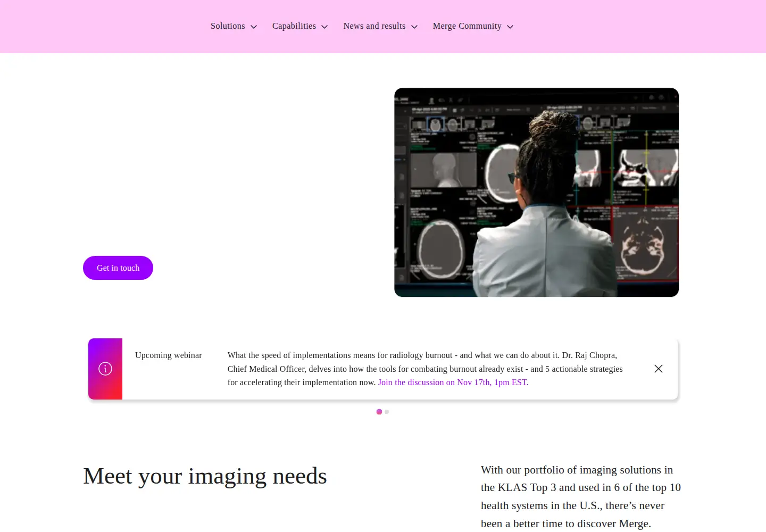766x532 pixels.
Task: Expand the Capabilities chevron arrow
Action: 324,27
